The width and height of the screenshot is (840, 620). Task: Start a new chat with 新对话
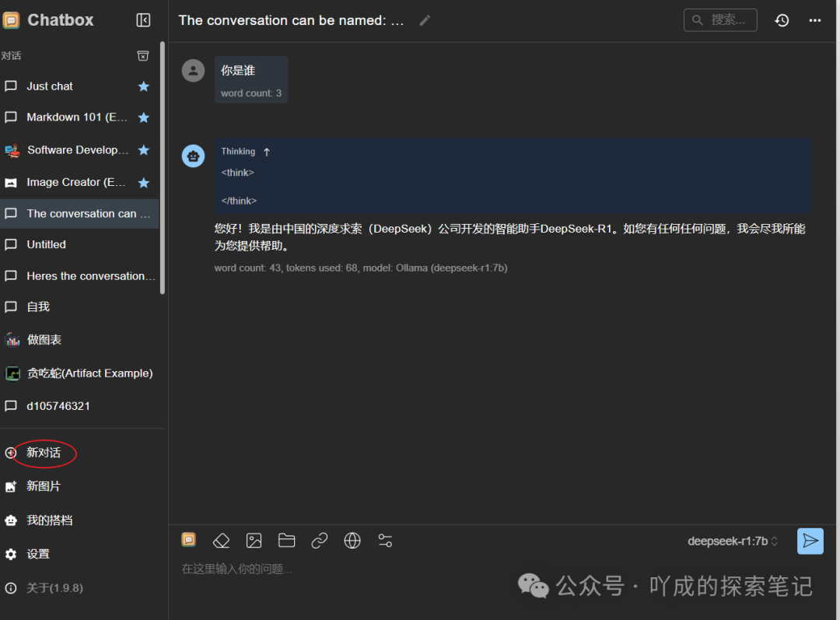(44, 453)
